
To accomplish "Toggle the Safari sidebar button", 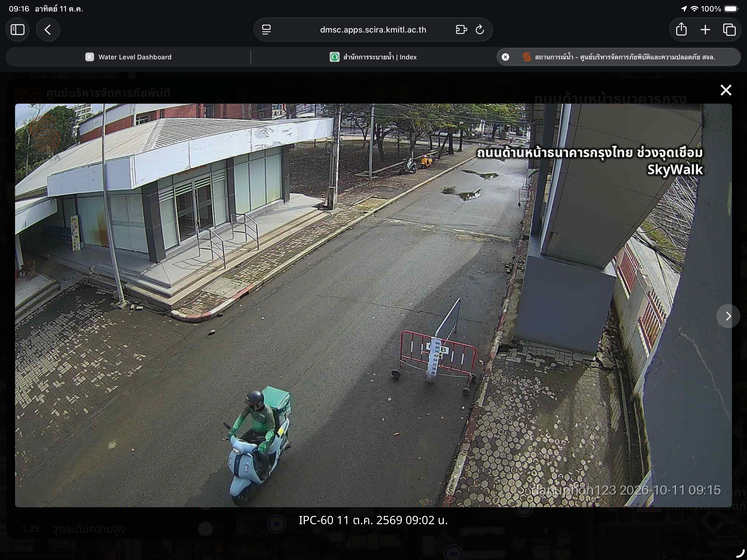I will [17, 30].
